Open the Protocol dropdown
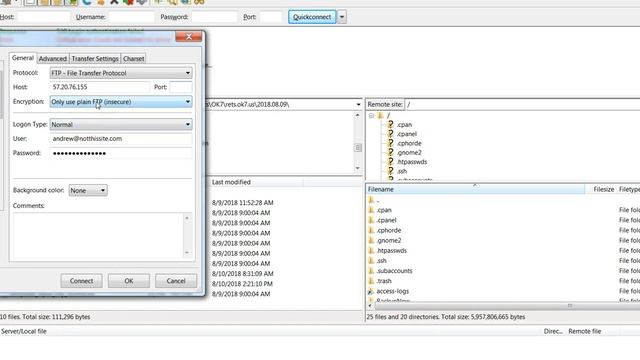 [121, 73]
